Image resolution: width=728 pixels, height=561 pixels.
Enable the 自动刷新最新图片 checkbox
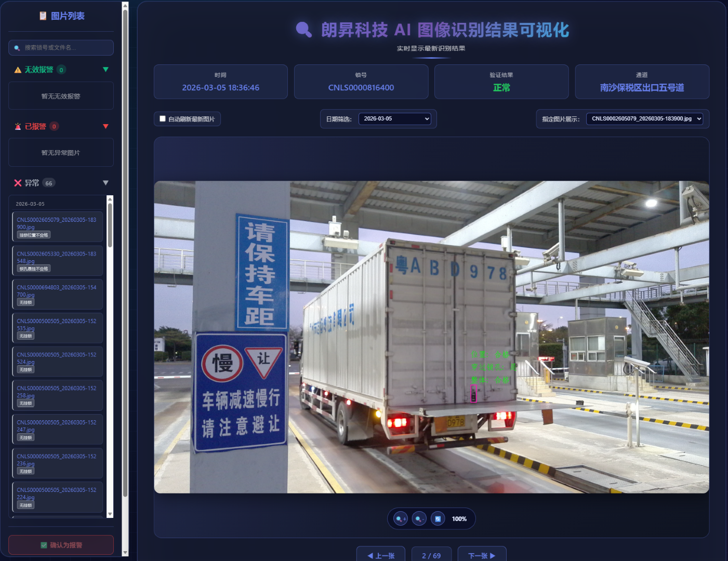pyautogui.click(x=163, y=119)
